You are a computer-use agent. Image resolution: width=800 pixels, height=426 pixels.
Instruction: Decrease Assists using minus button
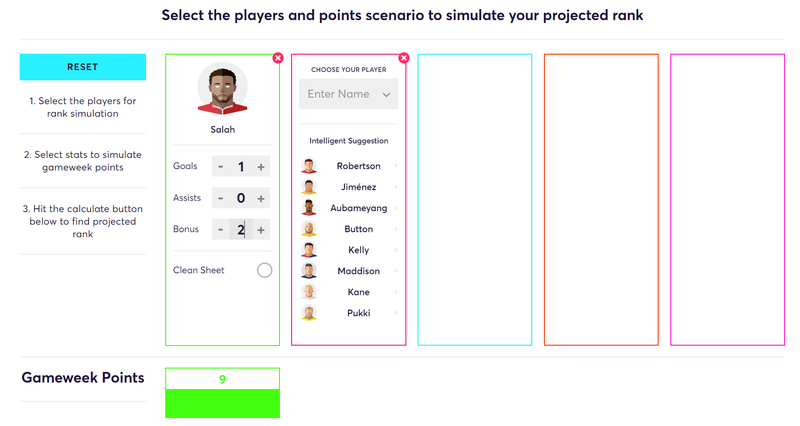(220, 198)
